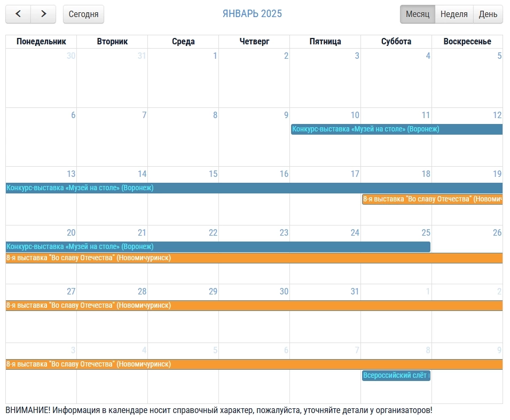Click the Воскресенье column header

tap(467, 42)
